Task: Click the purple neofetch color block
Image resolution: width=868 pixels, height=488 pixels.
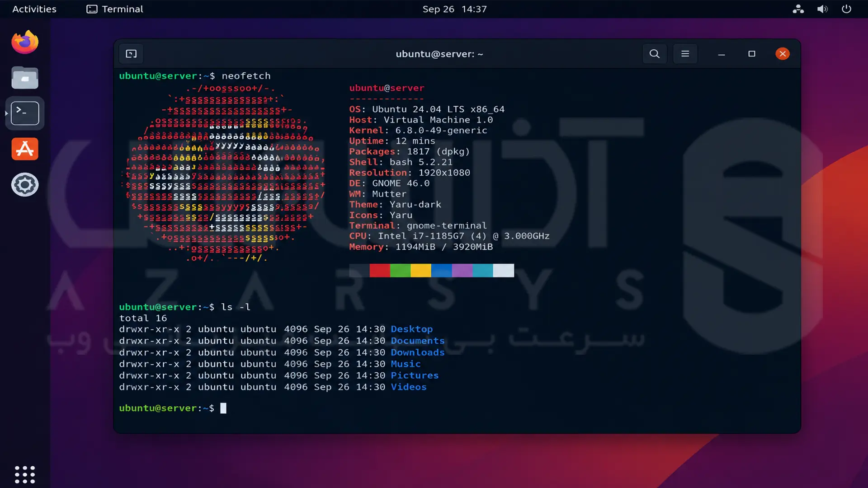Action: pos(462,270)
